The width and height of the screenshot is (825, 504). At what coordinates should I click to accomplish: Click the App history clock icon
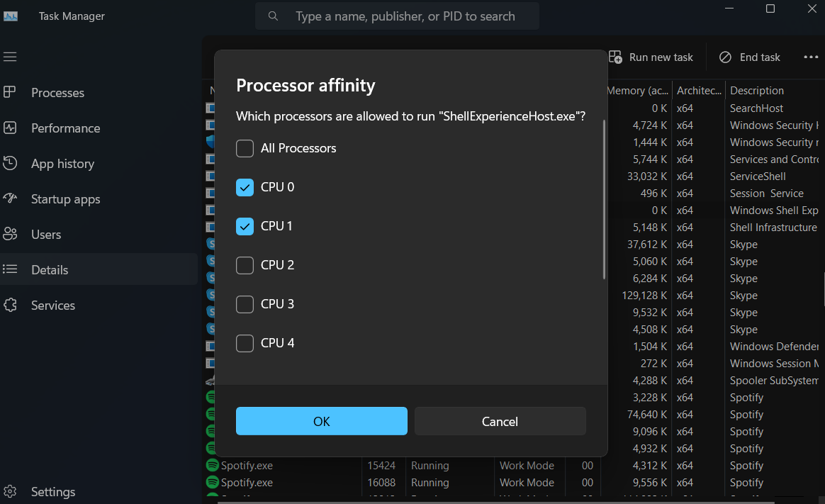point(9,163)
